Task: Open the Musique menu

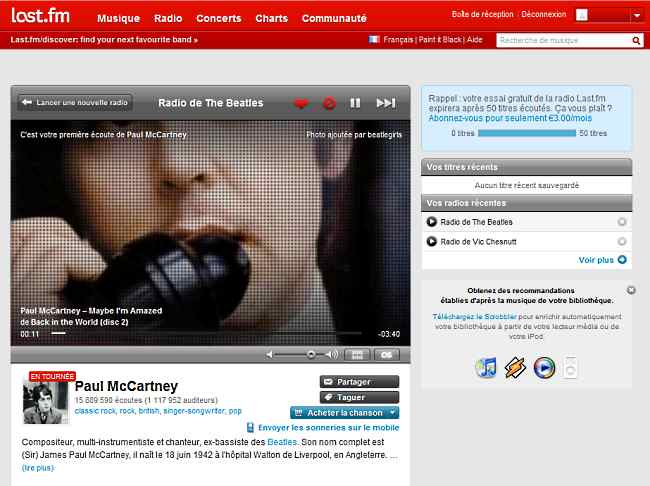Action: pyautogui.click(x=119, y=18)
